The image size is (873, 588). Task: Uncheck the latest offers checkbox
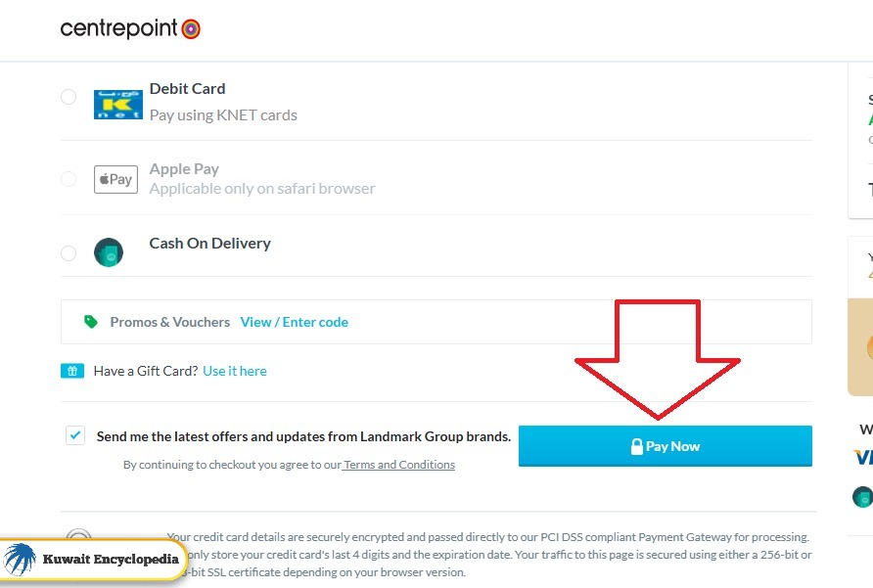(x=75, y=435)
